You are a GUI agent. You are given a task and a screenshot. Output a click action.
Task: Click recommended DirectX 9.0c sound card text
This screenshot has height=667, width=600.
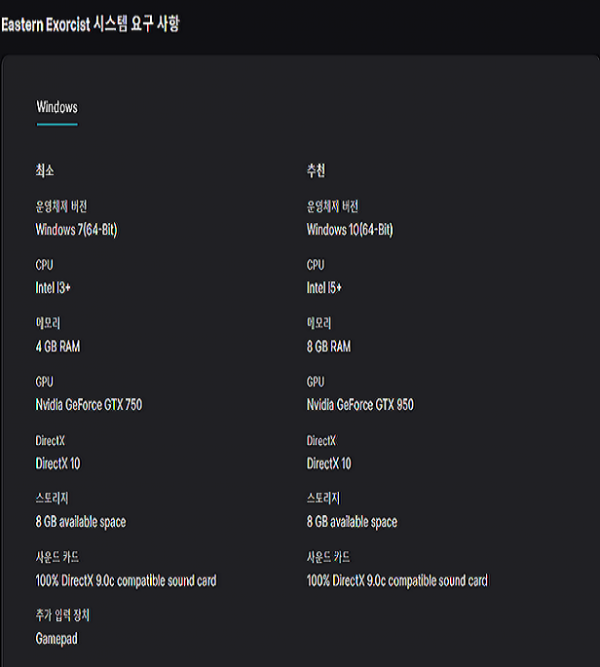pyautogui.click(x=397, y=581)
